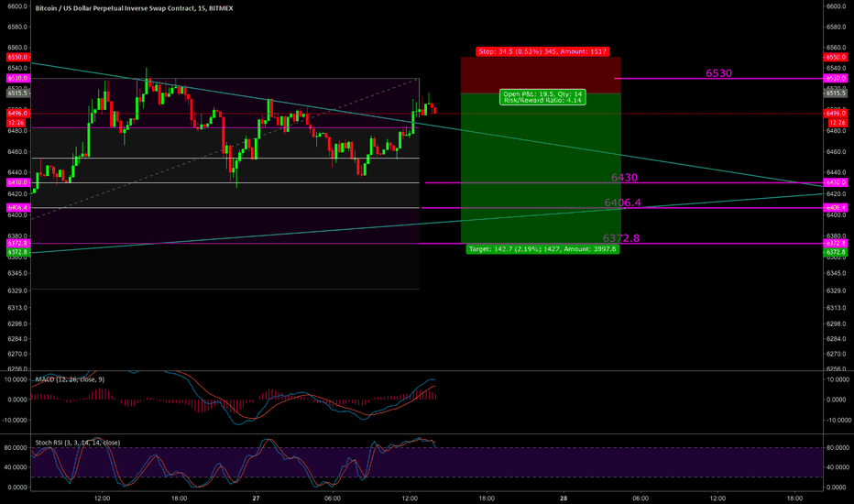
Task: Click the date label 27 on the time axis
Action: 256,498
